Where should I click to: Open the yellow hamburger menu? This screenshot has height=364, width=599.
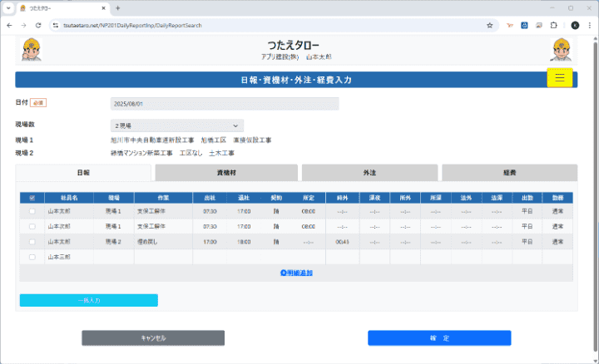[560, 78]
